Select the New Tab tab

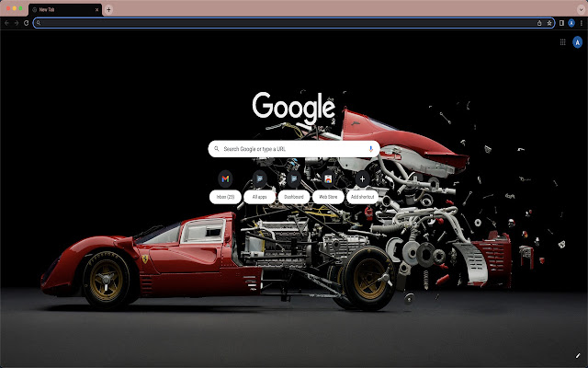(x=64, y=10)
